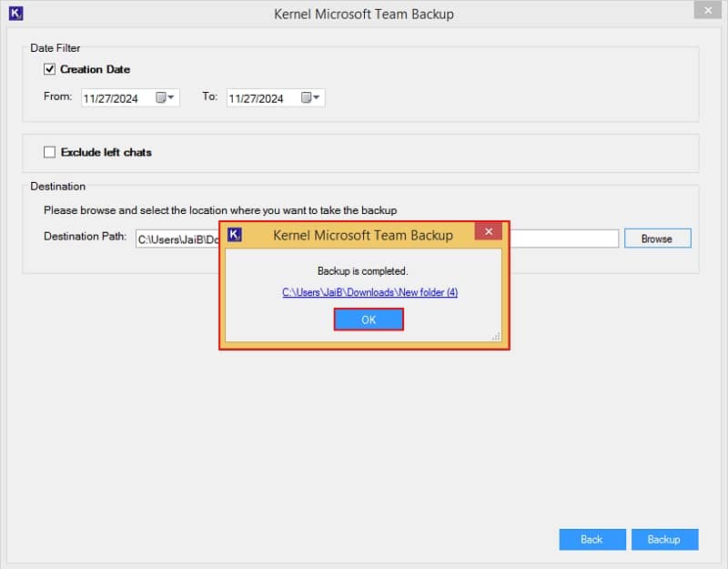Open the Downloads\New folder (4) link

tap(369, 292)
